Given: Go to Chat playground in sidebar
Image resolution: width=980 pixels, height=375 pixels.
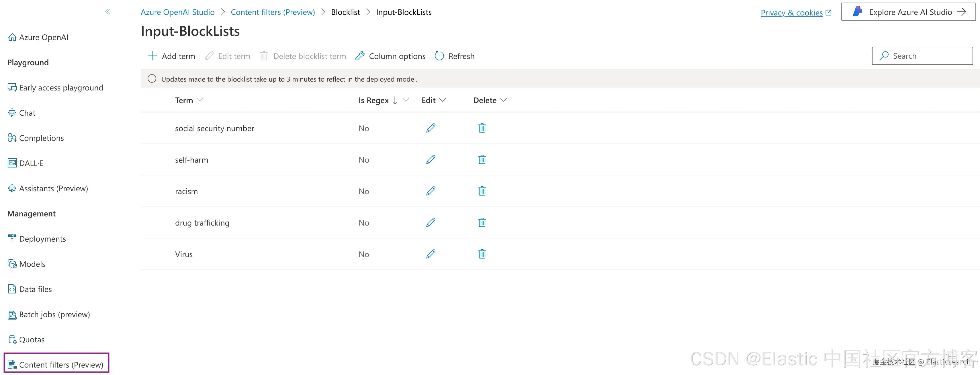Looking at the screenshot, I should click(27, 113).
